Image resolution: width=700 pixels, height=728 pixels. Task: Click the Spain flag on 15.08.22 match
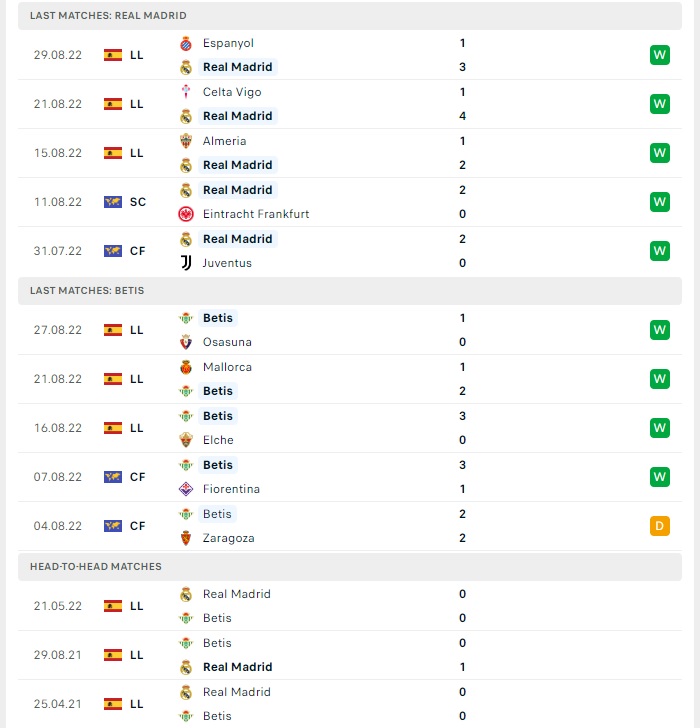click(113, 153)
